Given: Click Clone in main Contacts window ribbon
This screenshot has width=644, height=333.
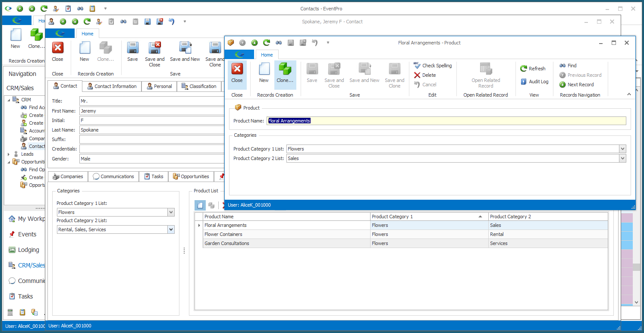Looking at the screenshot, I should pyautogui.click(x=36, y=39).
